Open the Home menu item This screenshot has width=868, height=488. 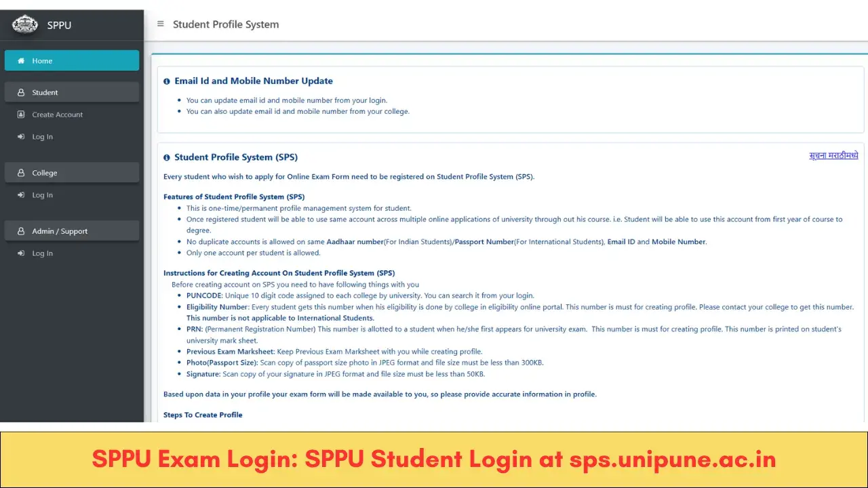click(72, 60)
